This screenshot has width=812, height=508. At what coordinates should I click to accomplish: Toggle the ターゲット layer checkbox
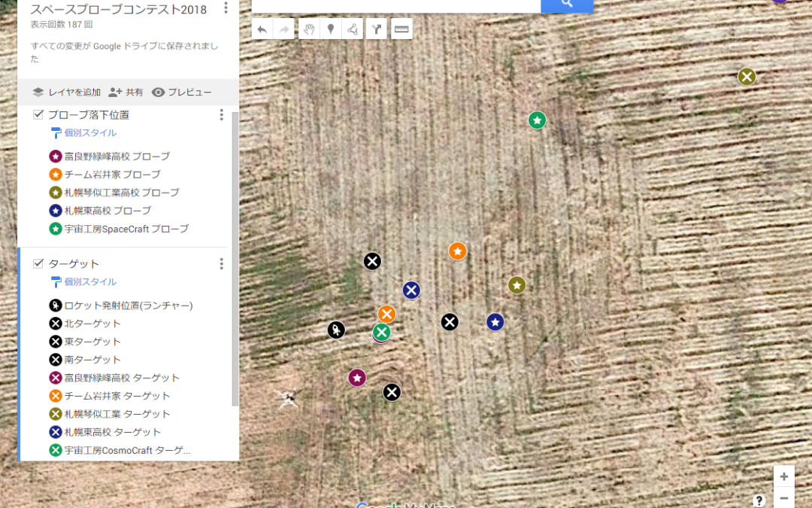coord(38,263)
